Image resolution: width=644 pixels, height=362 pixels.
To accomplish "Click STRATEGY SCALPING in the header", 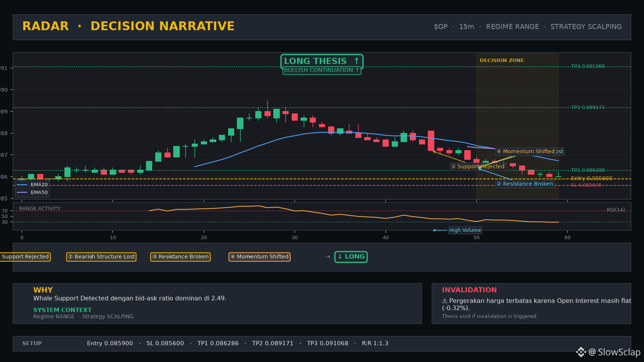I will point(586,27).
